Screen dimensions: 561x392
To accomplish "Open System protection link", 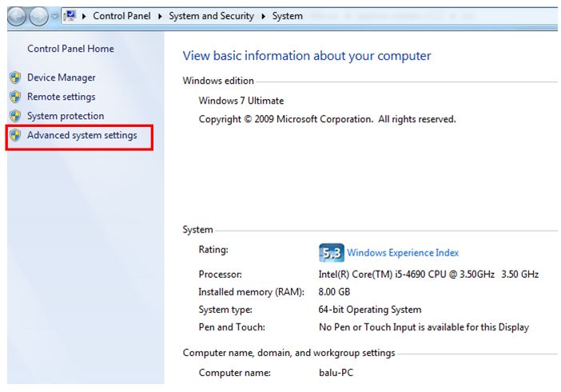I will (66, 116).
